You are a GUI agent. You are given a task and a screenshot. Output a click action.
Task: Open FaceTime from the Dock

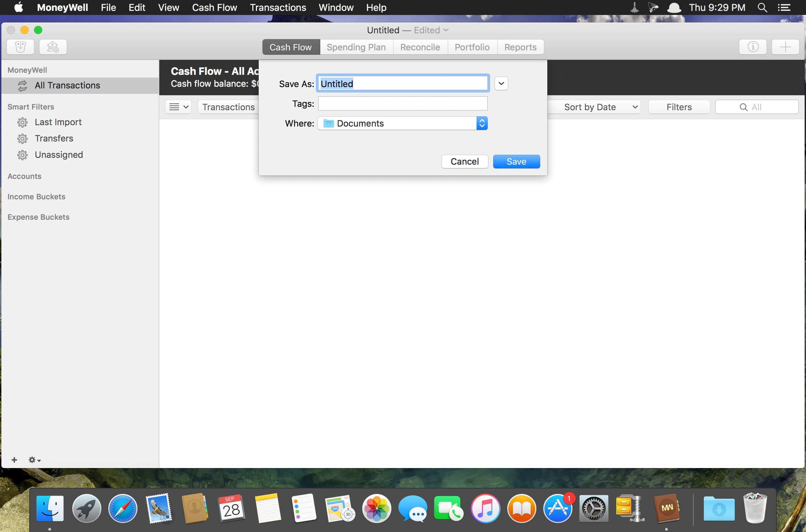point(449,508)
